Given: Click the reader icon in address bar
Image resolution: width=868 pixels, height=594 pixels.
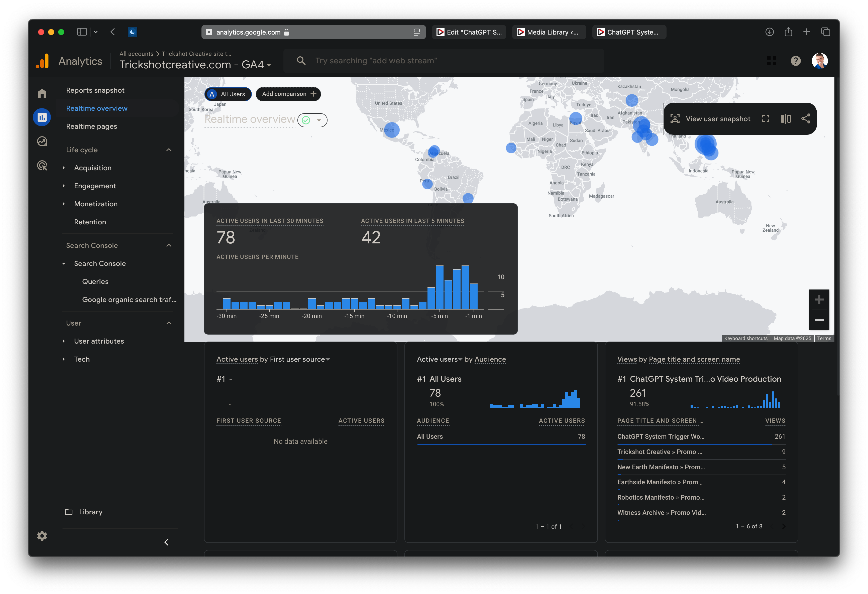Looking at the screenshot, I should point(416,32).
